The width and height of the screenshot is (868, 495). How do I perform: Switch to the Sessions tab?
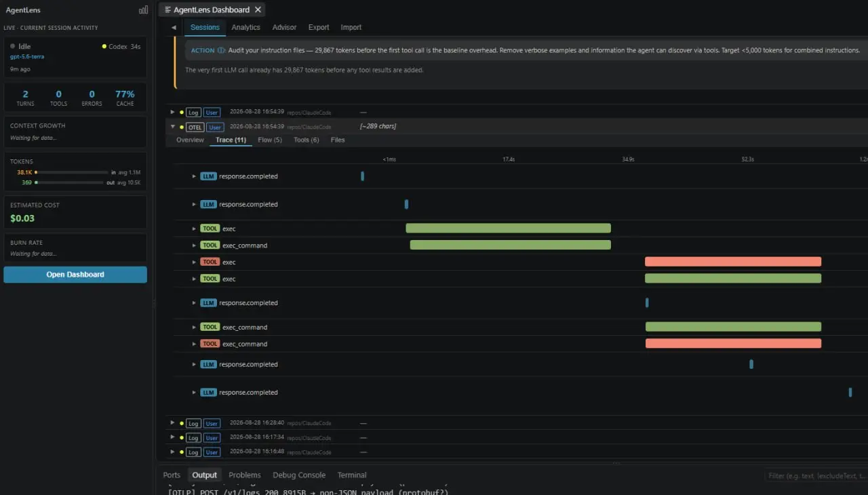(205, 27)
